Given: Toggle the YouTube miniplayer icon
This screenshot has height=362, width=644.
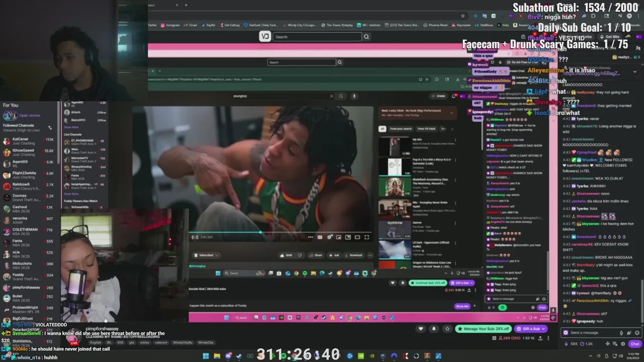Looking at the screenshot, I should coord(339,237).
